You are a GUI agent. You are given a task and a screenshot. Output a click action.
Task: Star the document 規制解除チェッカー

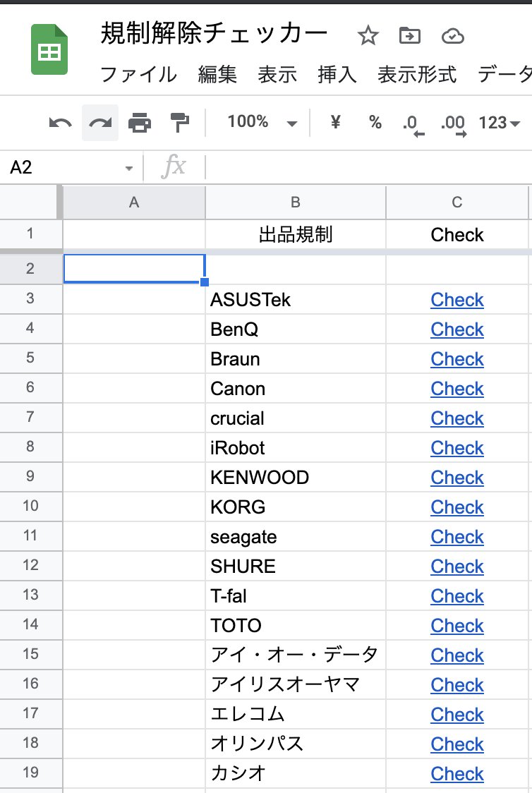[368, 36]
